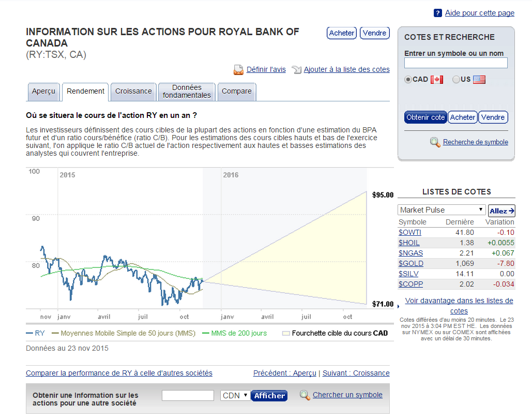Click the US flag icon
This screenshot has width=532, height=419.
pyautogui.click(x=479, y=80)
